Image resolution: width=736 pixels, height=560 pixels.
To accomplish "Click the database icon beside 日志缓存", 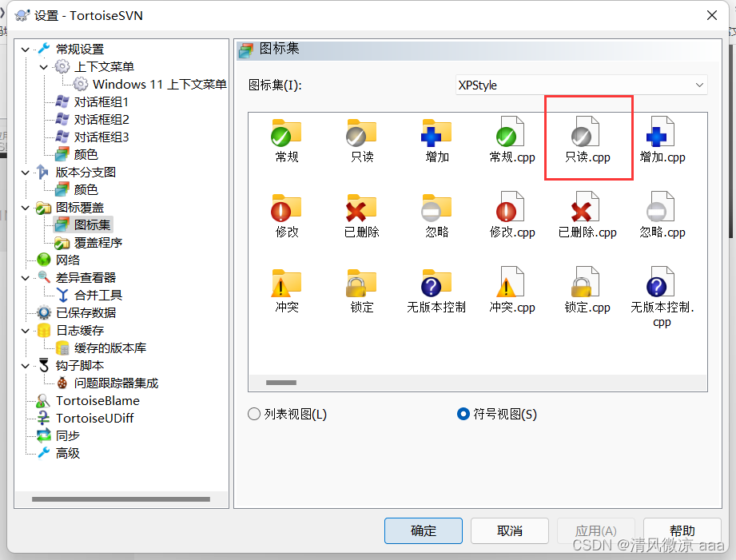I will click(x=44, y=330).
